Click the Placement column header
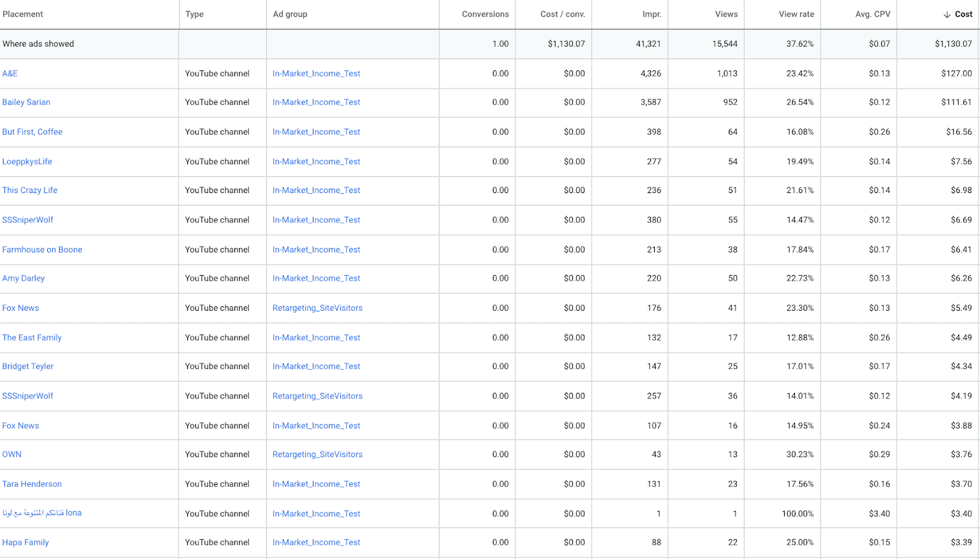This screenshot has height=559, width=980. [x=23, y=14]
